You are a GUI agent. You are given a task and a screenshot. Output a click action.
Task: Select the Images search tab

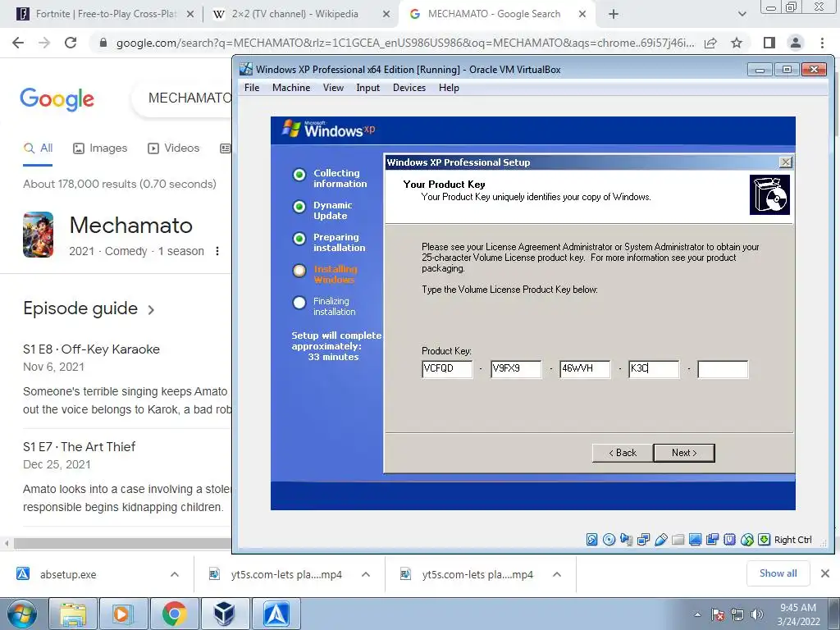coord(100,148)
